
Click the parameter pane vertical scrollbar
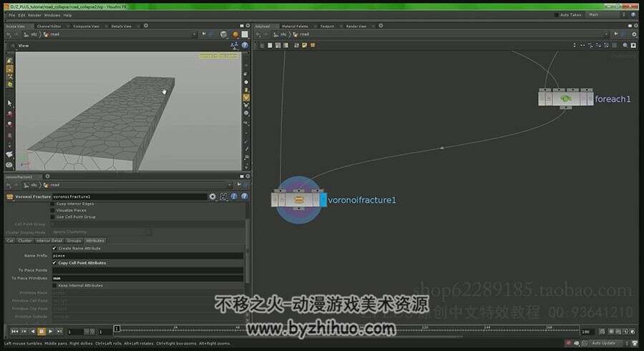pos(248,251)
